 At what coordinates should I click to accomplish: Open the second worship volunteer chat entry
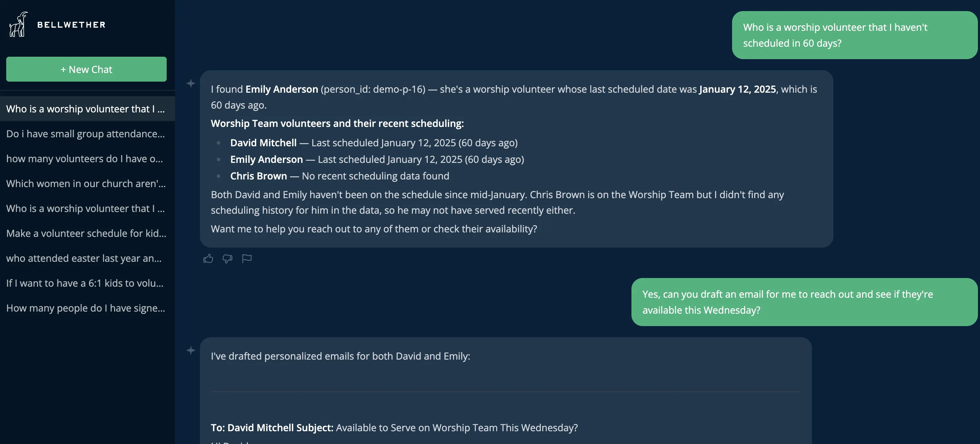(x=86, y=208)
